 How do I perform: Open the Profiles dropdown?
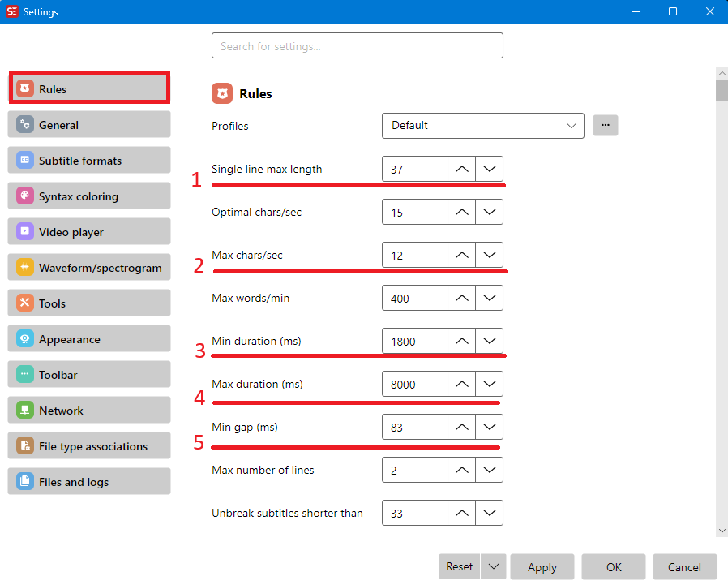click(483, 126)
